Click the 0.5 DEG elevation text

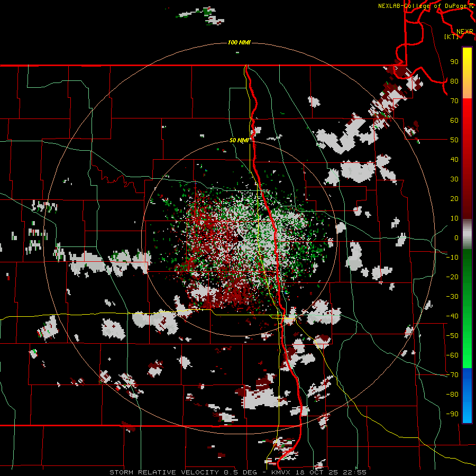240,472
